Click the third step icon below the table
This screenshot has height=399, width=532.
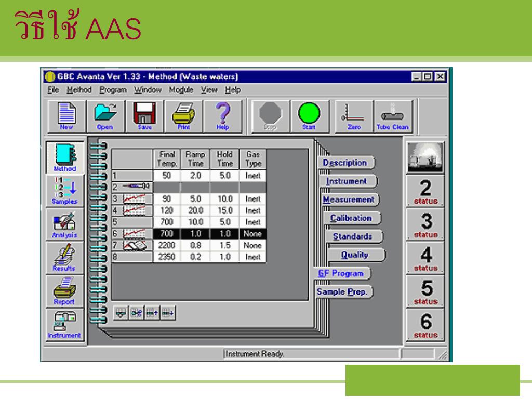tap(152, 312)
